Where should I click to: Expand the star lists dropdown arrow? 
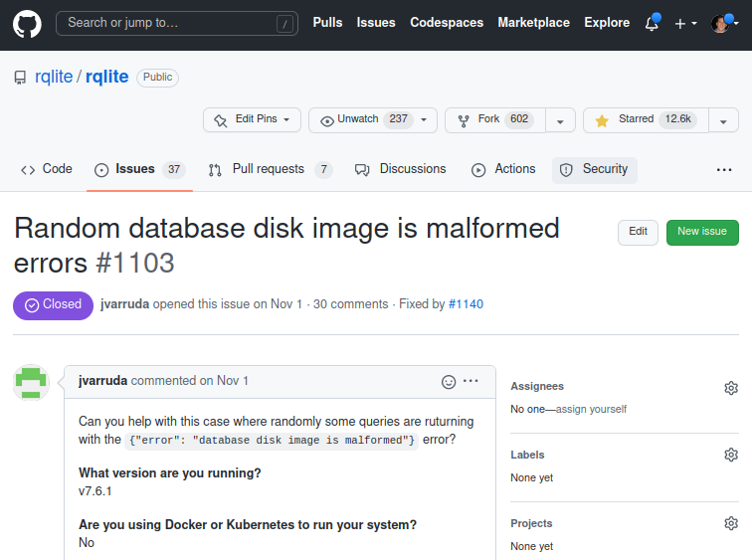pos(723,120)
